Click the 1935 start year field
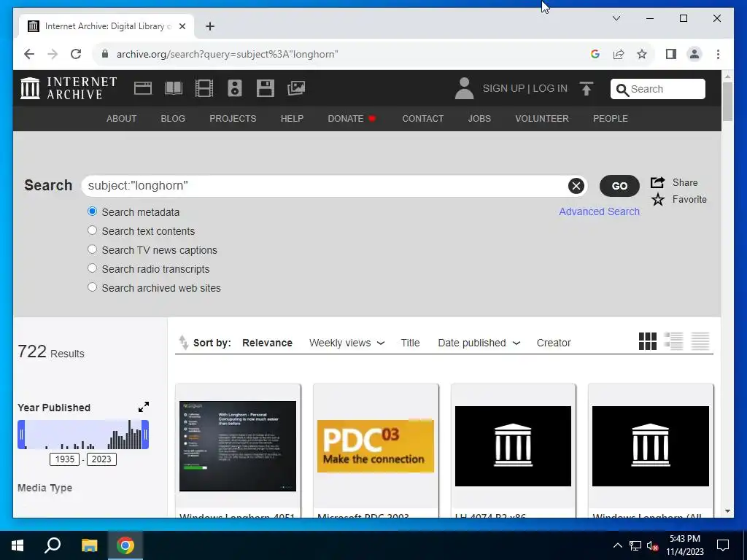Viewport: 747px width, 560px height. pos(64,459)
